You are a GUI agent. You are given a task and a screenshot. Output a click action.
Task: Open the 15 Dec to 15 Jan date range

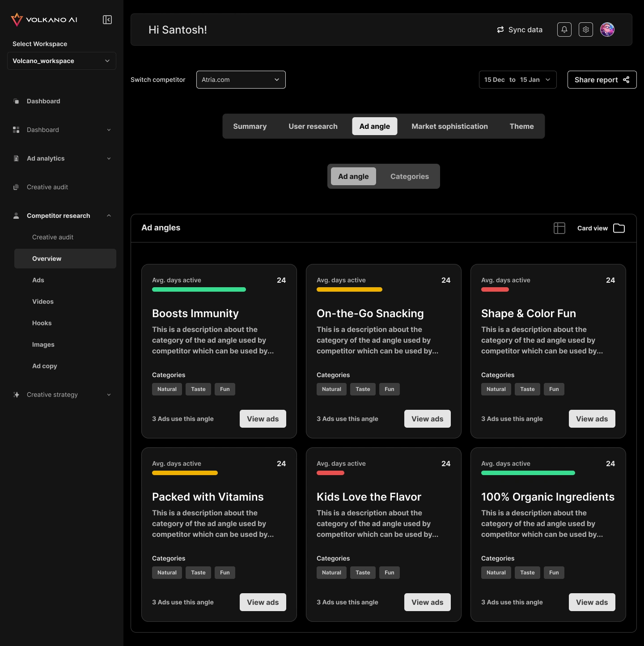(x=518, y=80)
